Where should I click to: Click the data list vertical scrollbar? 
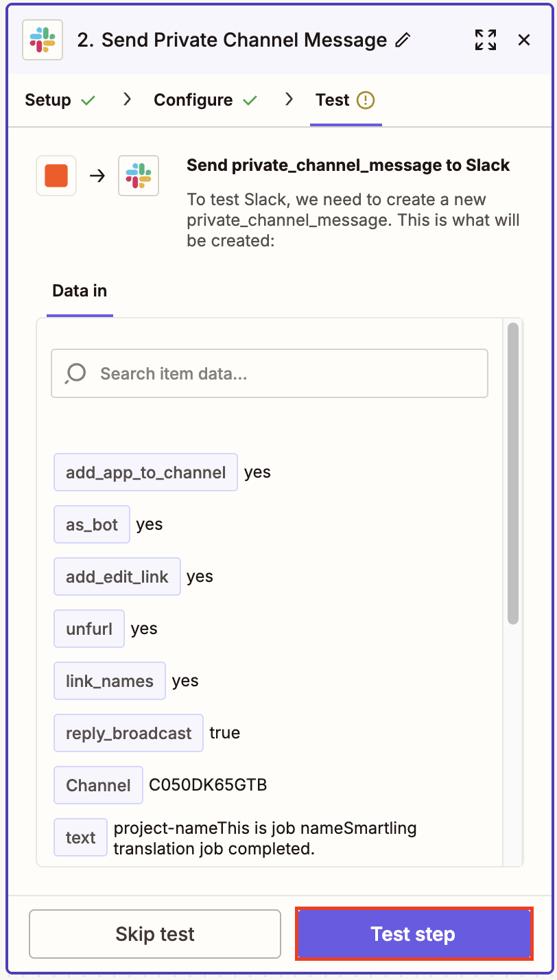click(512, 474)
